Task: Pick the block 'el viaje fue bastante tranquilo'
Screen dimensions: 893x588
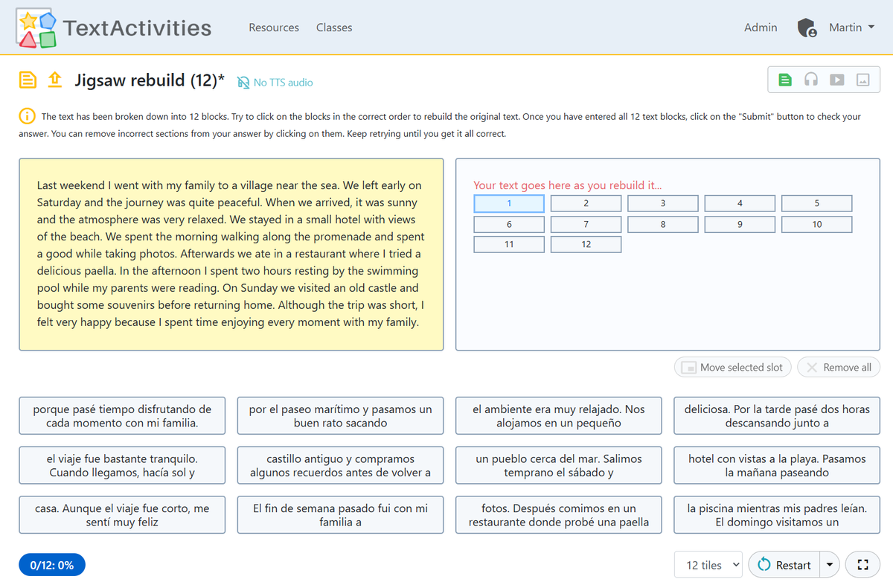Action: tap(122, 466)
